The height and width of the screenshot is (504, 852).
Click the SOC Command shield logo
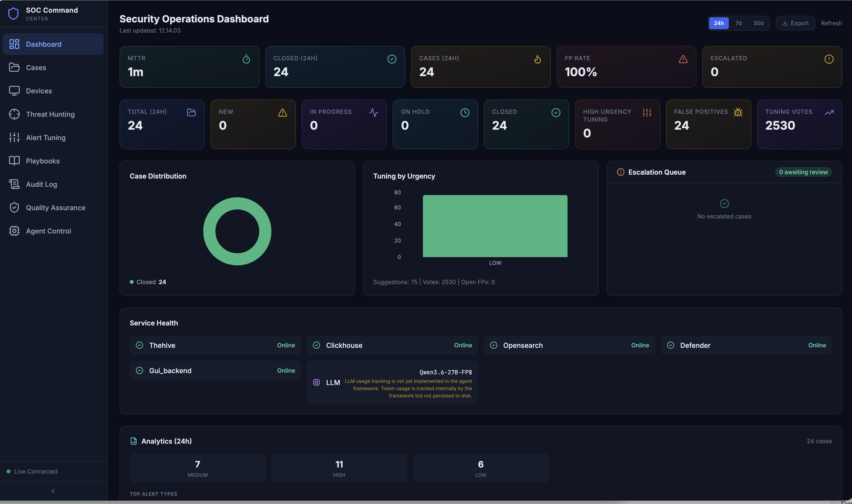pos(13,14)
